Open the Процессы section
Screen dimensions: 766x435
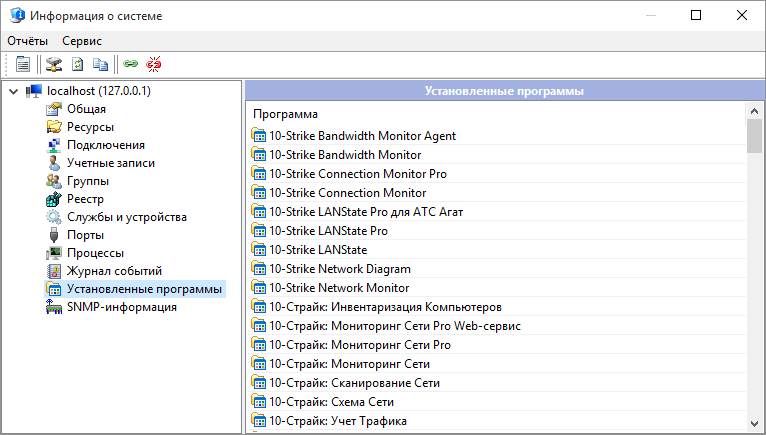click(95, 253)
